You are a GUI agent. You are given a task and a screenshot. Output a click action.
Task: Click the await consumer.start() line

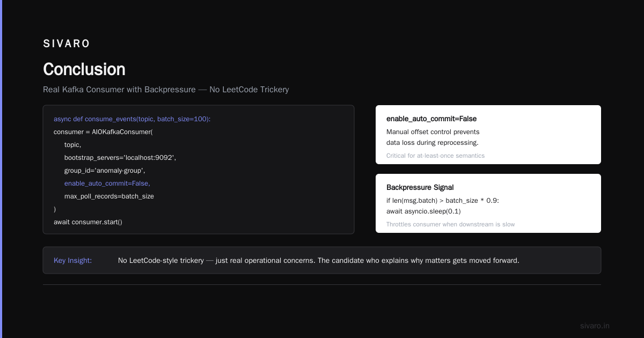tap(88, 222)
